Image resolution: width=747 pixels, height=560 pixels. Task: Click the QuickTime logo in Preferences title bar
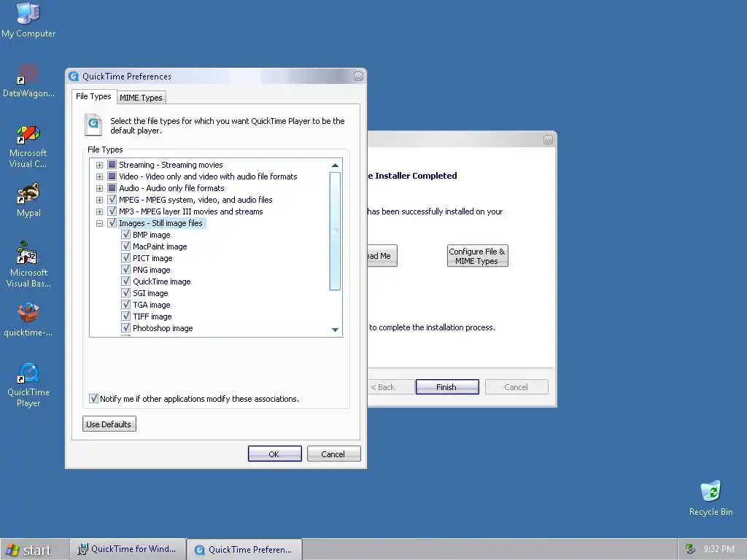click(74, 76)
